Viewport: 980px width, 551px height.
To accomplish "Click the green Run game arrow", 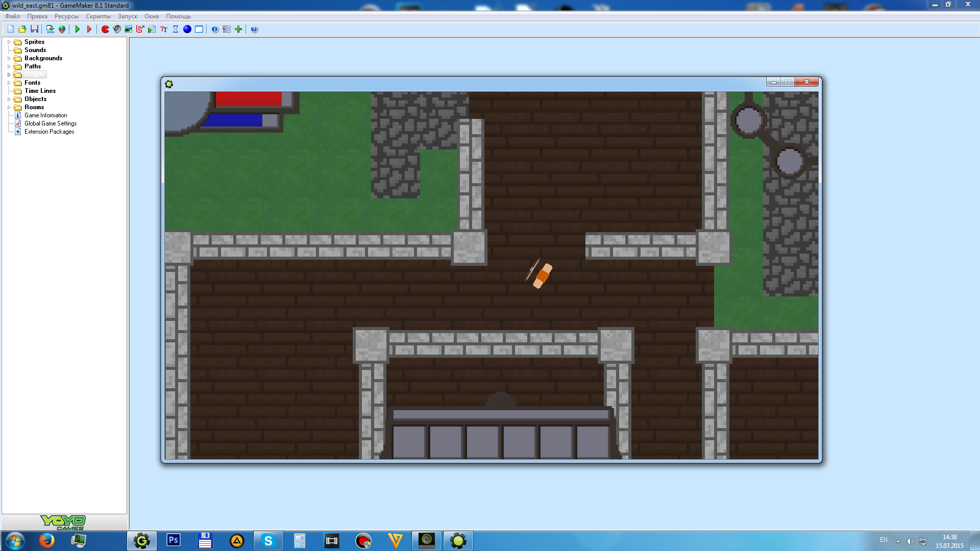I will (x=78, y=29).
